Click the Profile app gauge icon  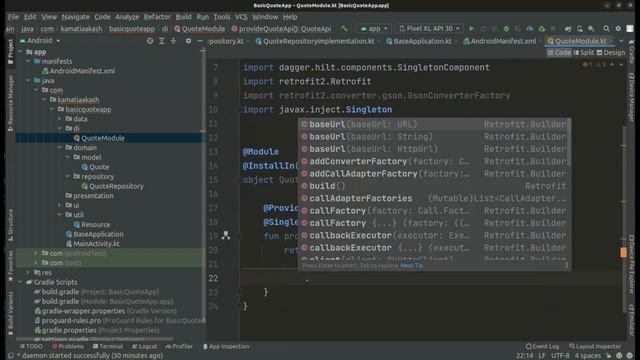pos(530,29)
